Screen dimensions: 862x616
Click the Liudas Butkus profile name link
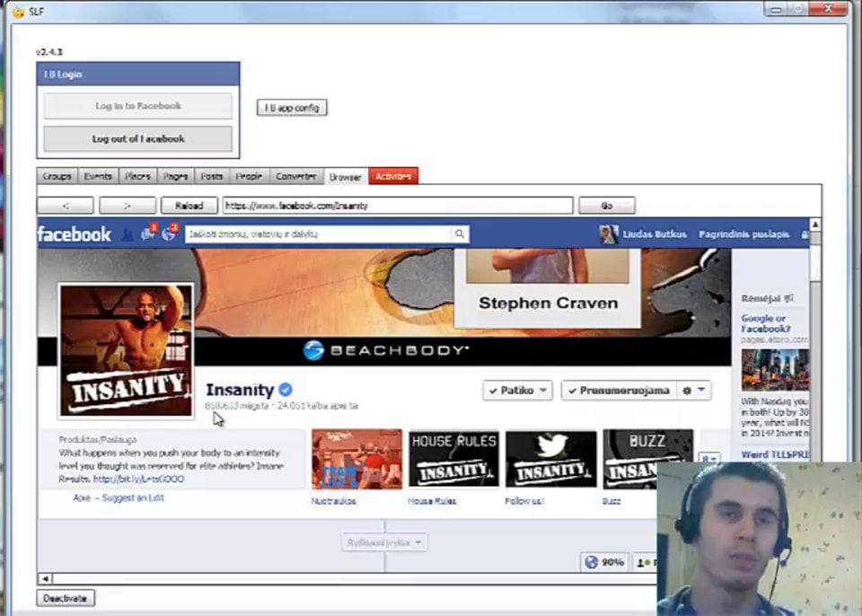(x=655, y=234)
